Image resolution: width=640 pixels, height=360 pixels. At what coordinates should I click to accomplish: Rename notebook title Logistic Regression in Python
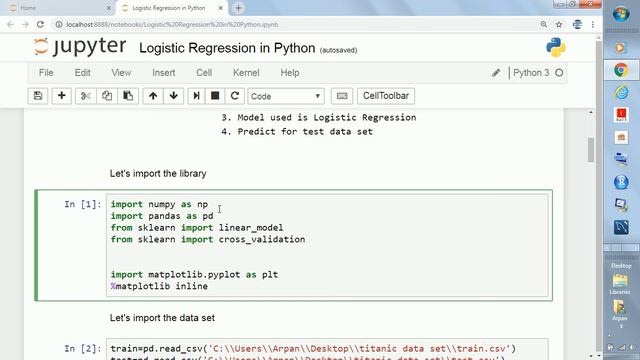pyautogui.click(x=227, y=48)
